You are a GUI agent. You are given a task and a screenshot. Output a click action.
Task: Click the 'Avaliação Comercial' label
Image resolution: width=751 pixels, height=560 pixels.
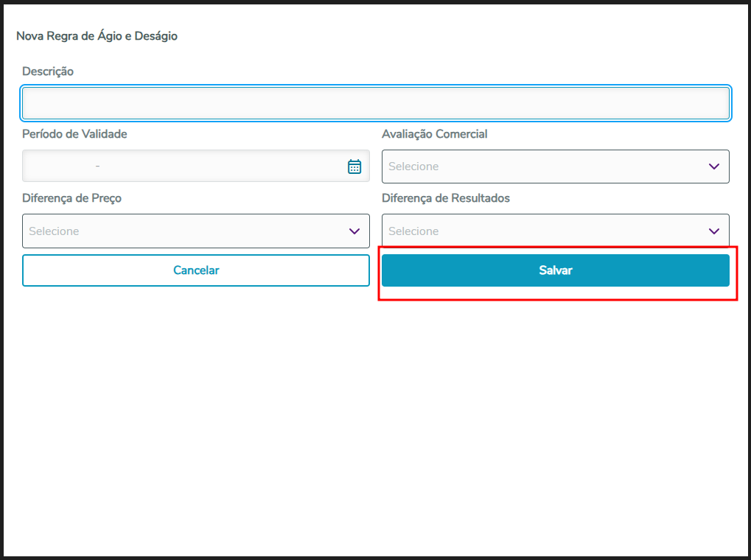pyautogui.click(x=434, y=133)
